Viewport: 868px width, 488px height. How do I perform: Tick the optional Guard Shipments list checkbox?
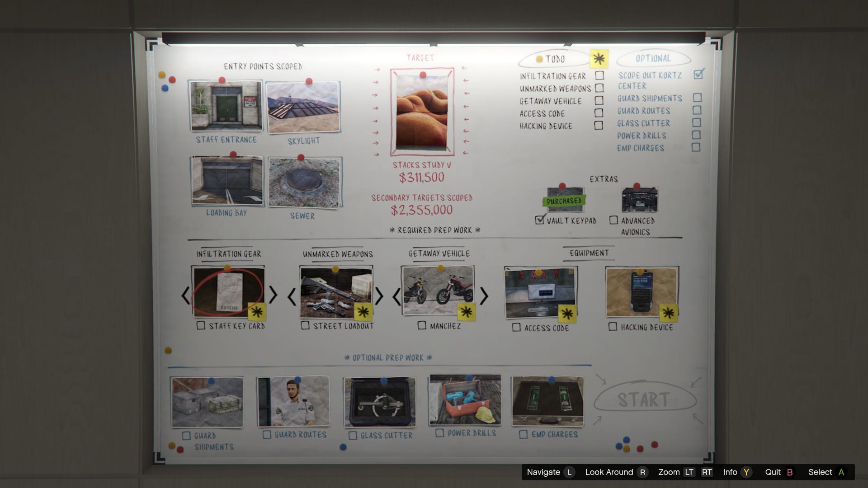[698, 98]
